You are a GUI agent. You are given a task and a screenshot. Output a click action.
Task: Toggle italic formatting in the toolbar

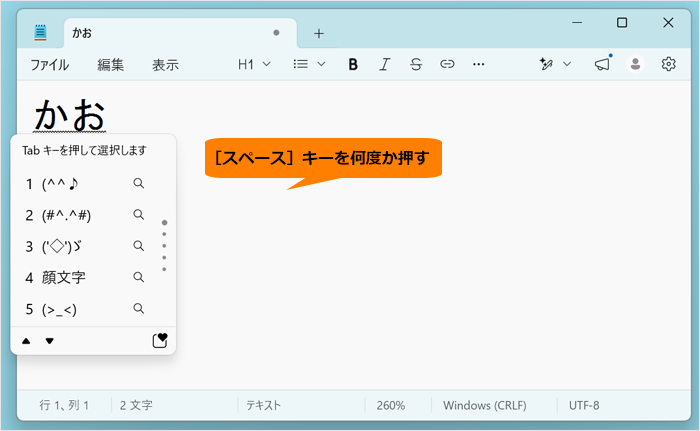[384, 65]
